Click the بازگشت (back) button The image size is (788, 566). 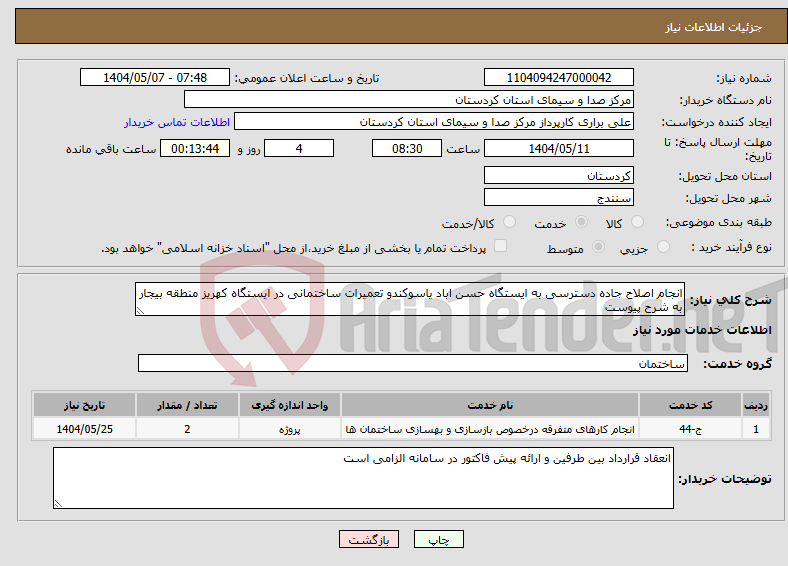coord(368,539)
